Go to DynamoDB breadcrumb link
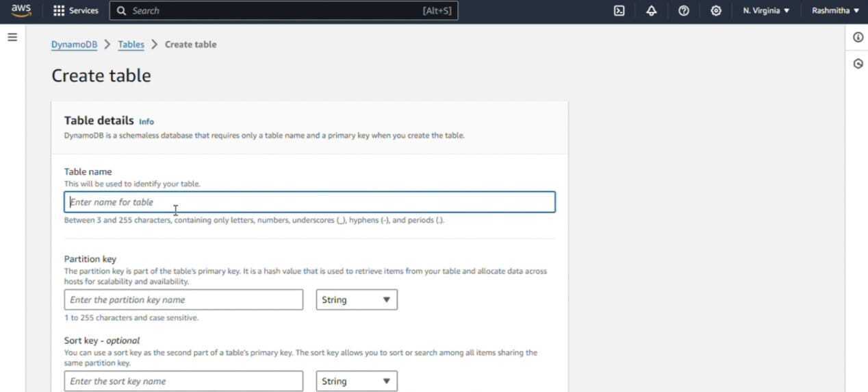Viewport: 868px width, 392px height. [74, 45]
